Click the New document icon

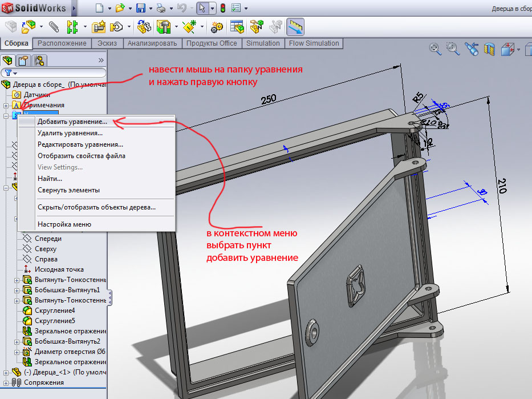click(100, 8)
